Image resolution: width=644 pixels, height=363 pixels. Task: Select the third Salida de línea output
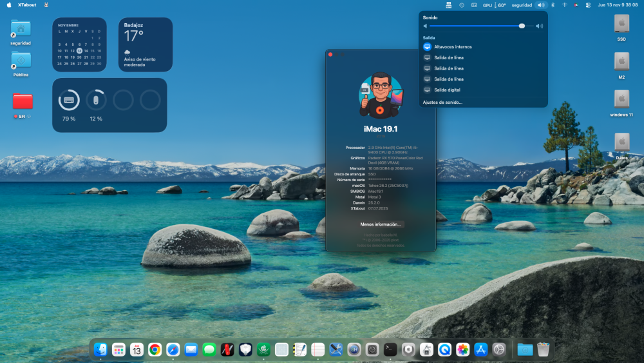pyautogui.click(x=483, y=79)
